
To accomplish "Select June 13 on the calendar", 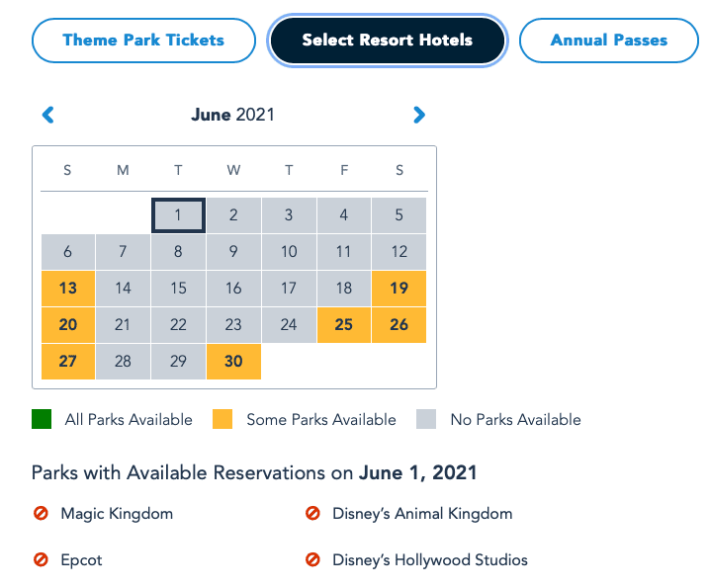I will click(x=68, y=289).
